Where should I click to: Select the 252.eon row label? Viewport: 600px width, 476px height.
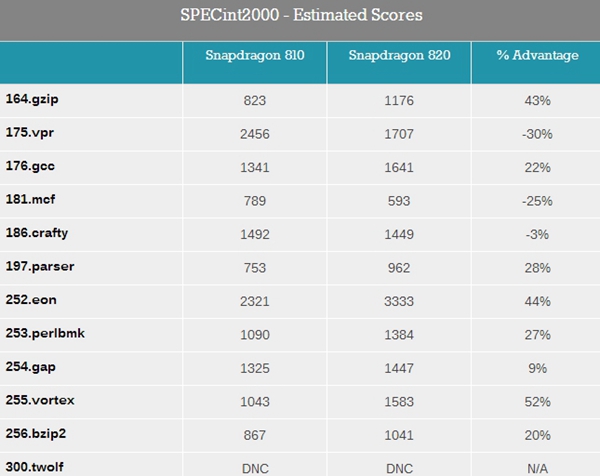pos(27,301)
